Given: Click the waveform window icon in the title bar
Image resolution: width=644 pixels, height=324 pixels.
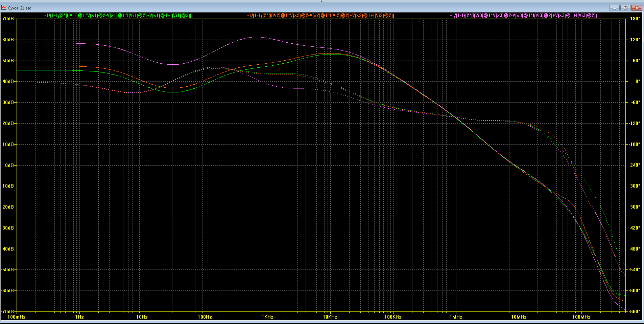Looking at the screenshot, I should pos(4,8).
